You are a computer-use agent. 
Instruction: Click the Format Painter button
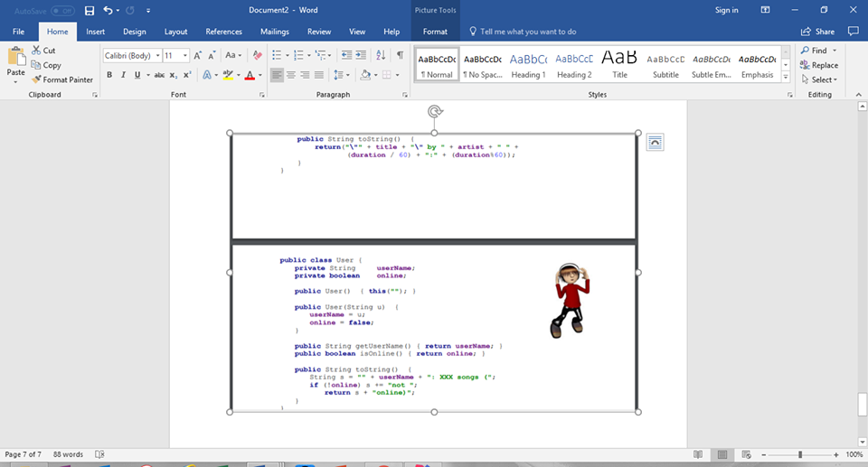61,79
